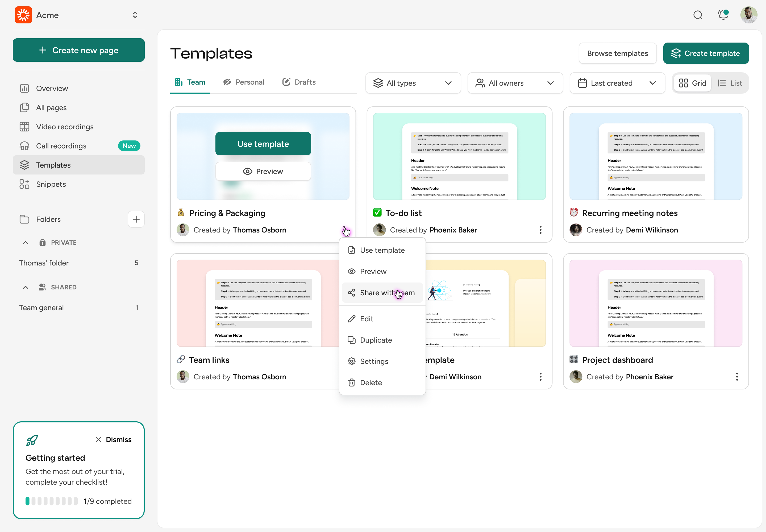Open three-dot menu on Demi Wilkinson's yellow card
This screenshot has height=532, width=766.
540,377
